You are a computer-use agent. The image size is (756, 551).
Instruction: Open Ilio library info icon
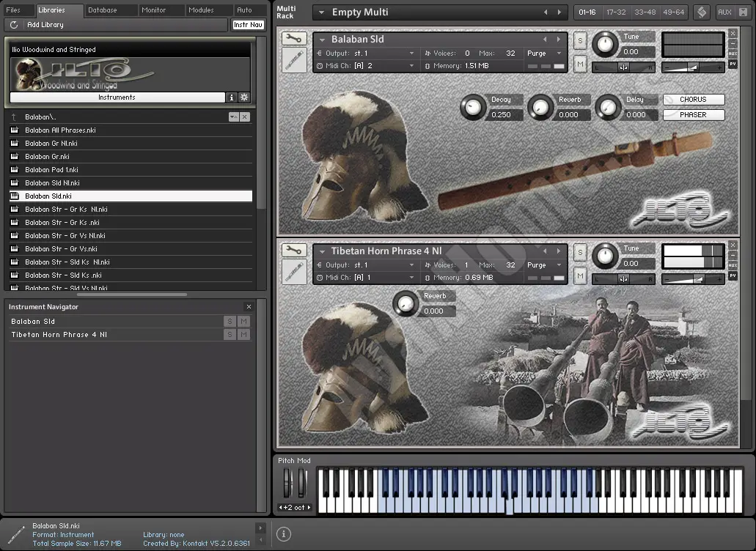(x=232, y=97)
